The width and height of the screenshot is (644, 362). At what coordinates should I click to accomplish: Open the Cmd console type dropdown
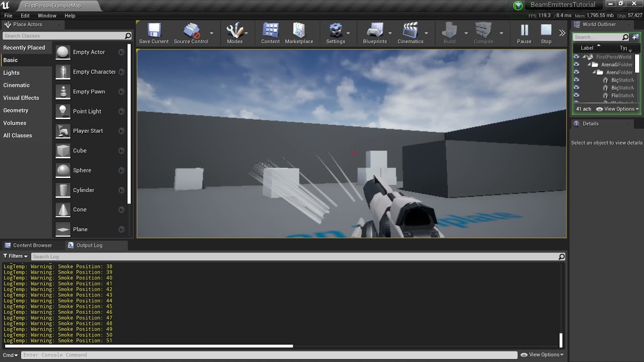click(10, 355)
